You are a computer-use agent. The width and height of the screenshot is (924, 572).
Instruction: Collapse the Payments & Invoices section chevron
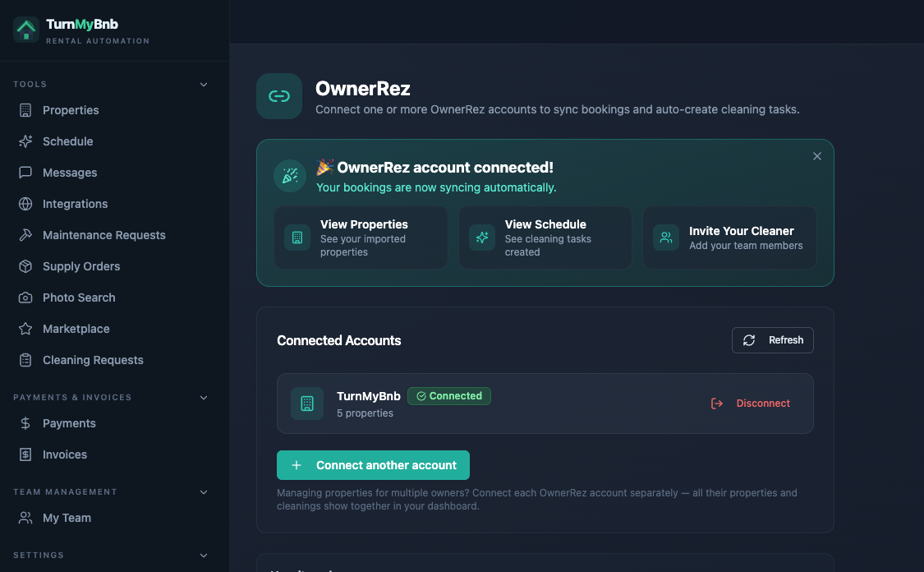(x=204, y=398)
